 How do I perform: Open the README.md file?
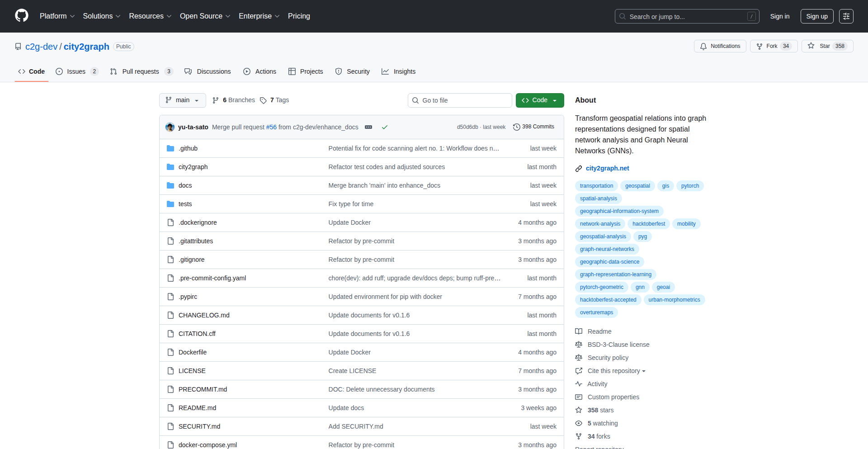coord(197,408)
